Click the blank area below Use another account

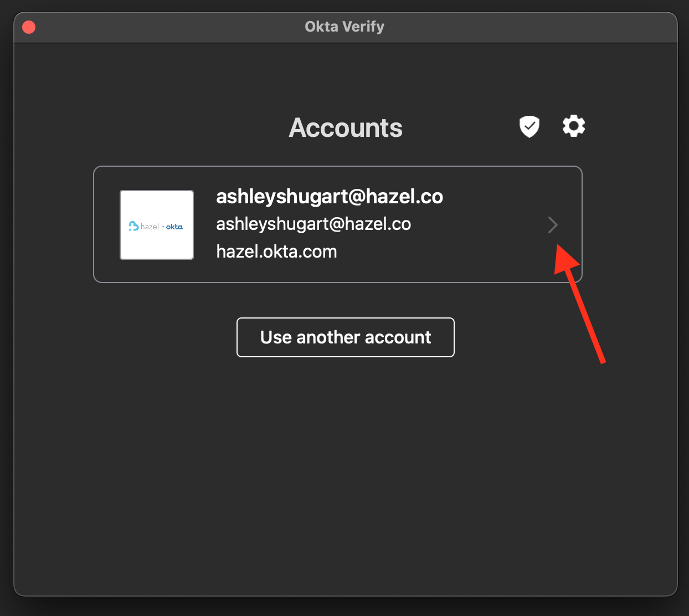pyautogui.click(x=344, y=471)
